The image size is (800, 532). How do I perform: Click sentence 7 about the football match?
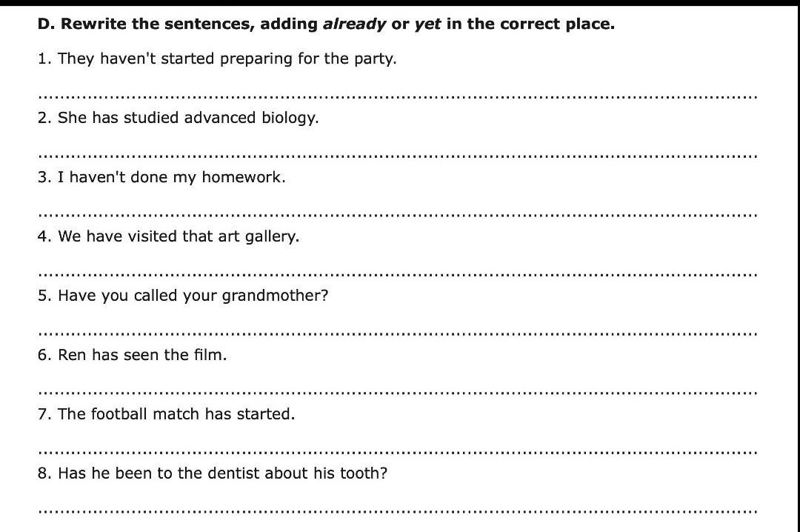click(166, 414)
